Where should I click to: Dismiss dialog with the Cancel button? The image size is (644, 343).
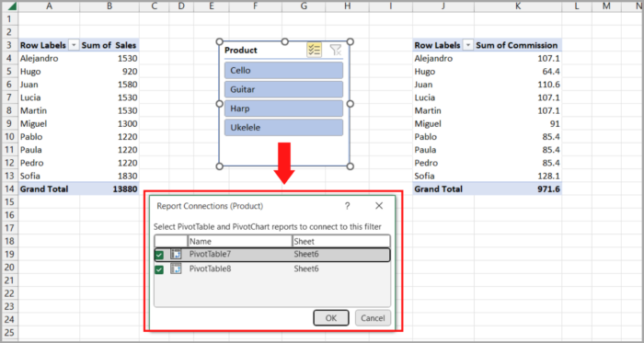tap(373, 318)
